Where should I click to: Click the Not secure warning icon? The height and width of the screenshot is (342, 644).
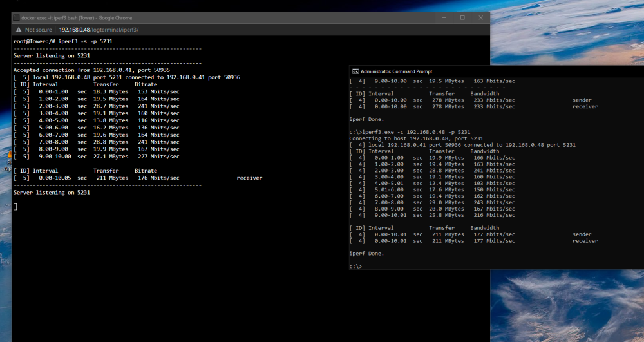(x=19, y=30)
